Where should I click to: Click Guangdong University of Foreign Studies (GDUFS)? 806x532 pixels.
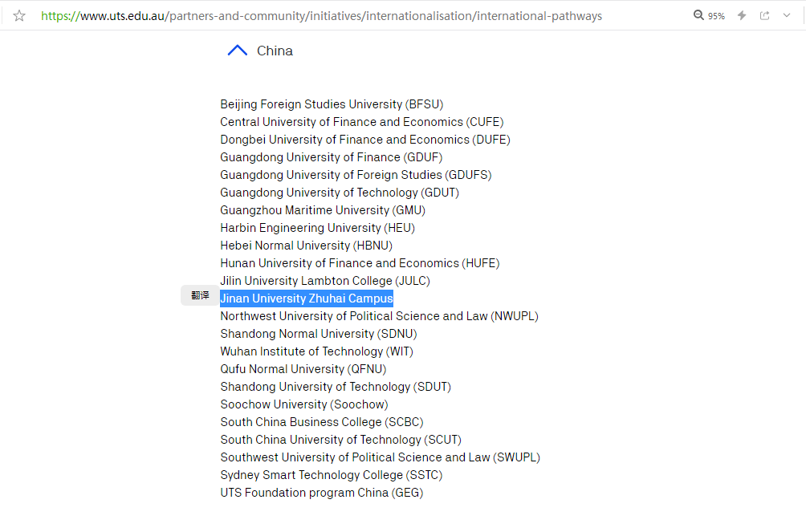tap(356, 175)
